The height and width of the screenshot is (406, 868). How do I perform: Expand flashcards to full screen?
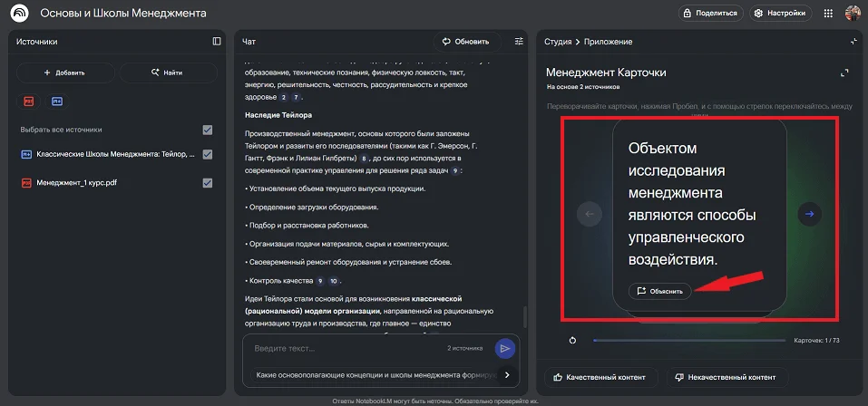[x=844, y=72]
